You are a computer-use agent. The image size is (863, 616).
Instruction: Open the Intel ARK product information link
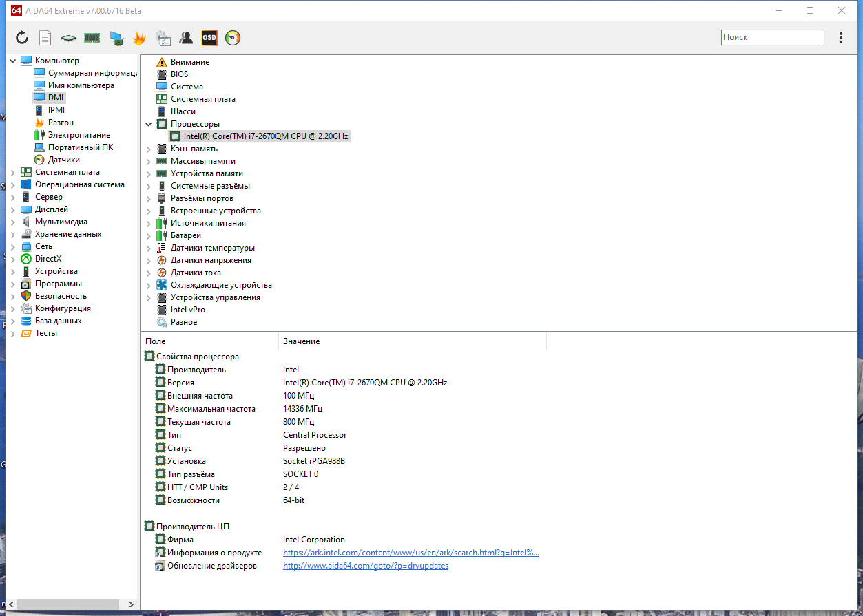410,552
